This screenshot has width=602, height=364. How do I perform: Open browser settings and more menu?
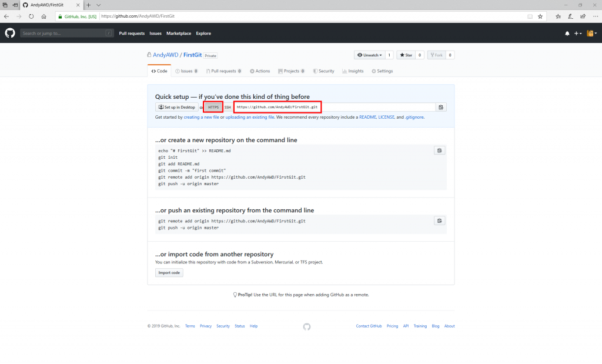pos(596,16)
